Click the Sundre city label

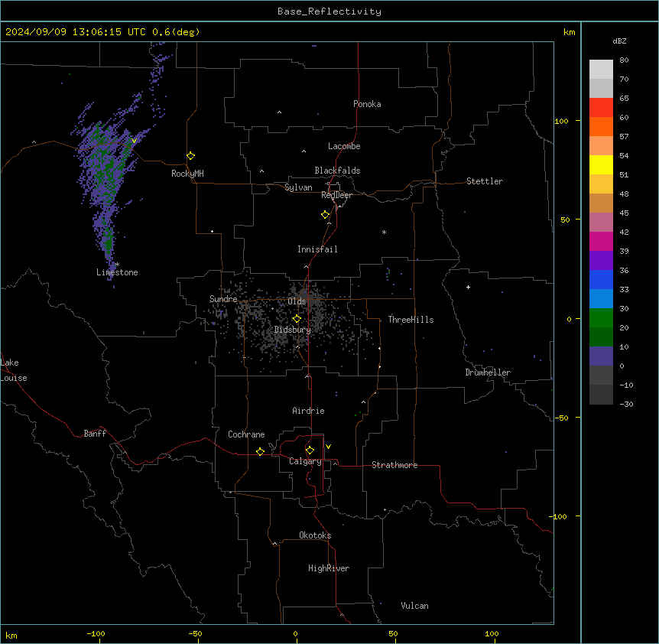tap(223, 299)
